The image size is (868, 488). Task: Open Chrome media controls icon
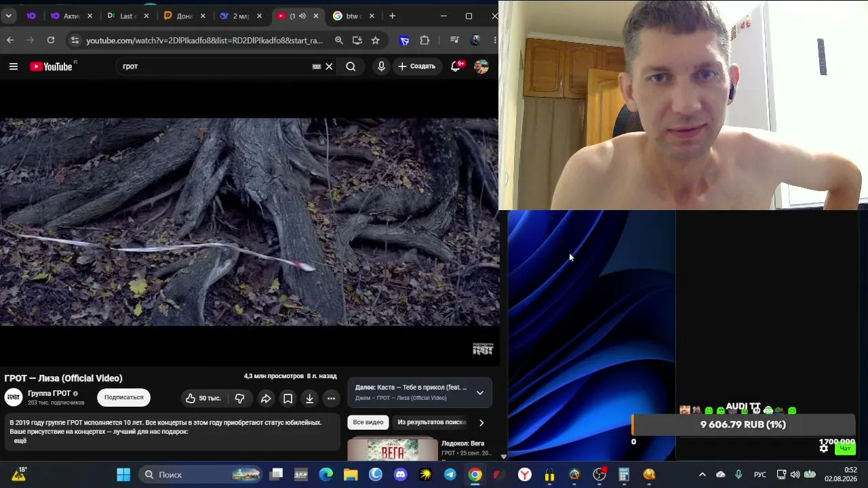454,41
